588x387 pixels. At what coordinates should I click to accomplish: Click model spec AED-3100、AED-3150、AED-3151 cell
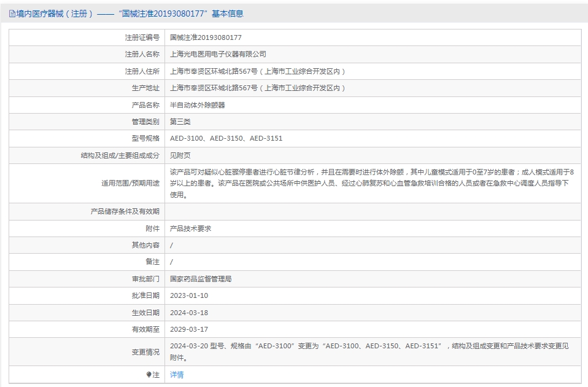(x=226, y=138)
